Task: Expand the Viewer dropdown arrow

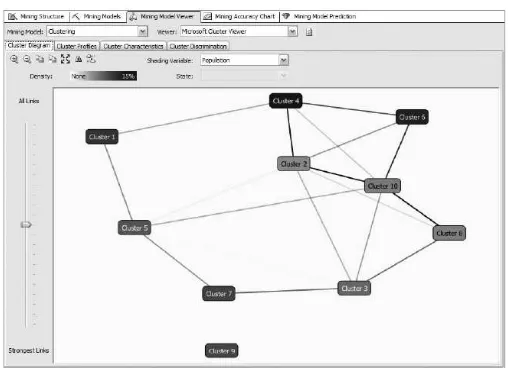Action: [292, 32]
